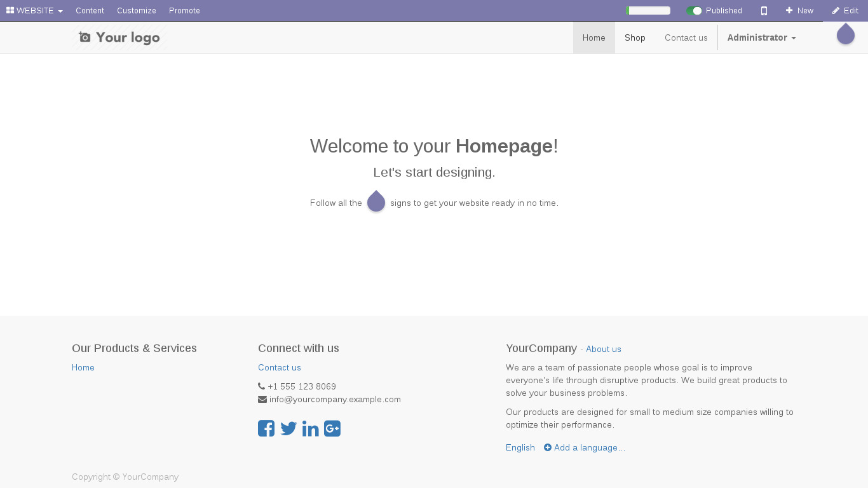Click the Twitter icon in the footer
The height and width of the screenshot is (488, 868).
288,428
